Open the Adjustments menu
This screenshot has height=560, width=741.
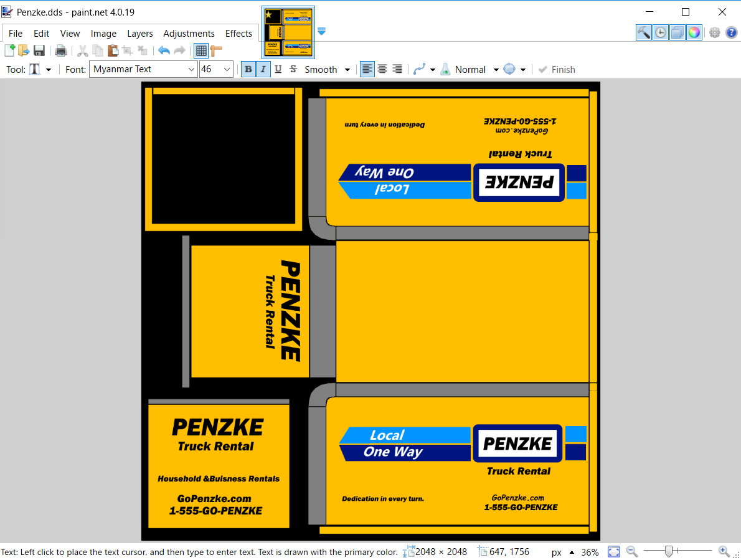[x=189, y=34]
